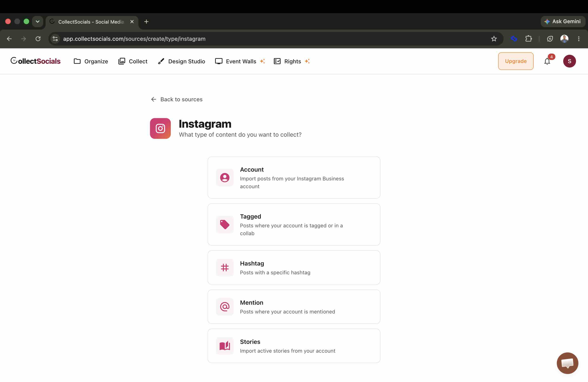
Task: Select the Stories content type card
Action: pos(294,346)
